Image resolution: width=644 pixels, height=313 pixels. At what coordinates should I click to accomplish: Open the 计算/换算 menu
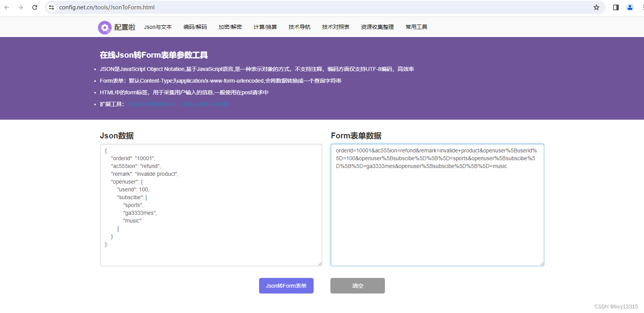[x=265, y=27]
